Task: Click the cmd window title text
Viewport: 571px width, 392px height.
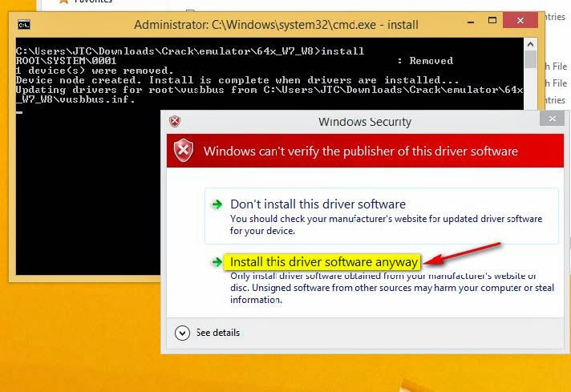Action: pos(276,25)
